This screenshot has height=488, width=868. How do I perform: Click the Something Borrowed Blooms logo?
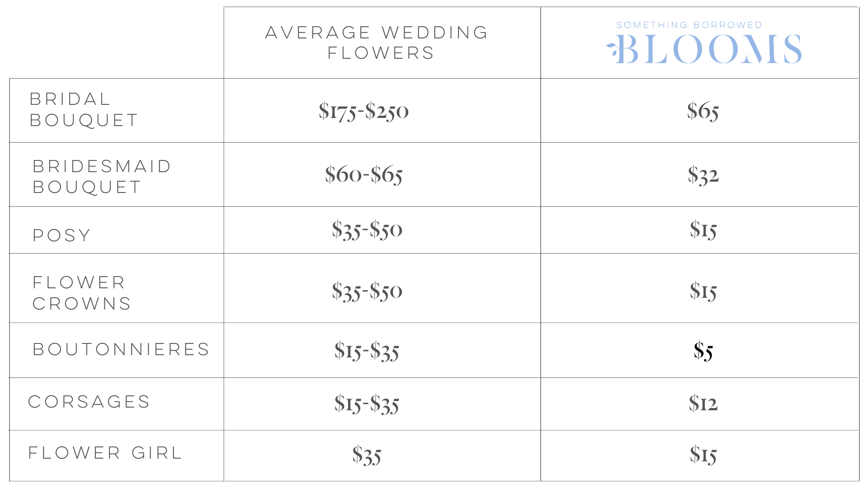704,42
